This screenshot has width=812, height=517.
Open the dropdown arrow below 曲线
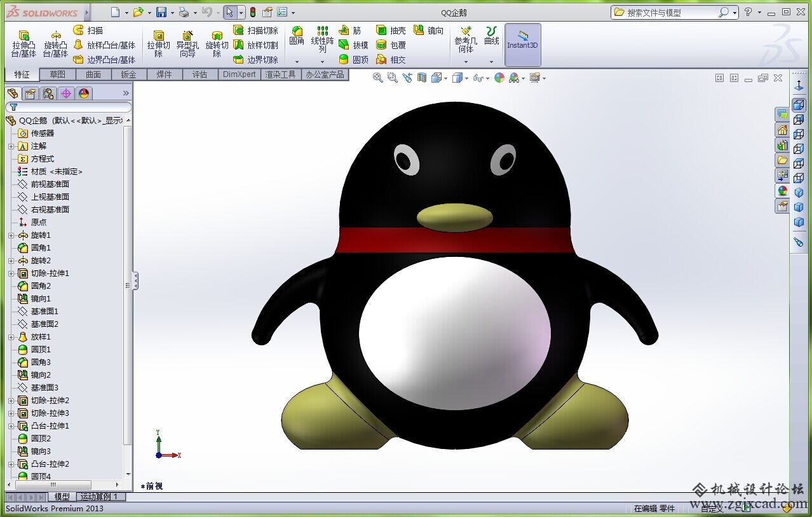coord(491,62)
